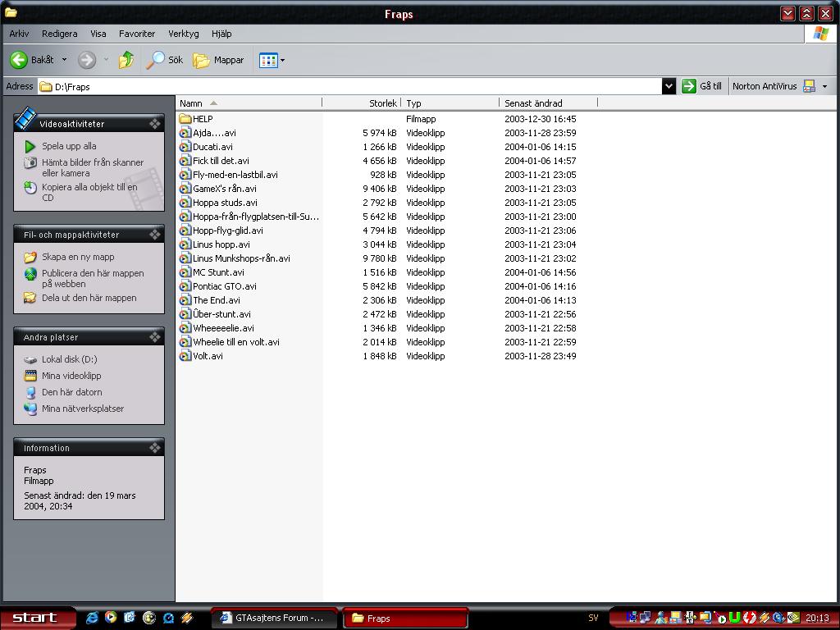Go up one folder level
The width and height of the screenshot is (840, 630).
pos(126,60)
